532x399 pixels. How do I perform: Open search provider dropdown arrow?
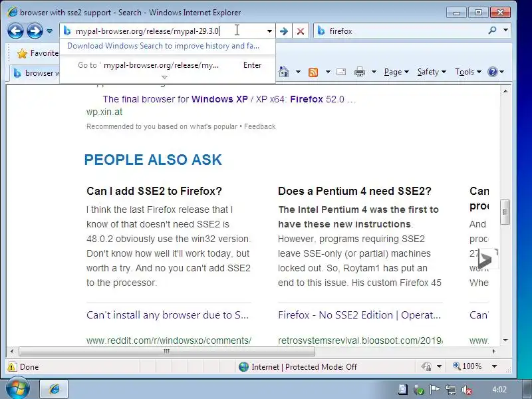click(x=505, y=31)
